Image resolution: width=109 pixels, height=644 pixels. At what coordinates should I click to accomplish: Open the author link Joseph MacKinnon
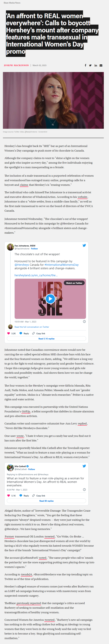pyautogui.click(x=16, y=65)
